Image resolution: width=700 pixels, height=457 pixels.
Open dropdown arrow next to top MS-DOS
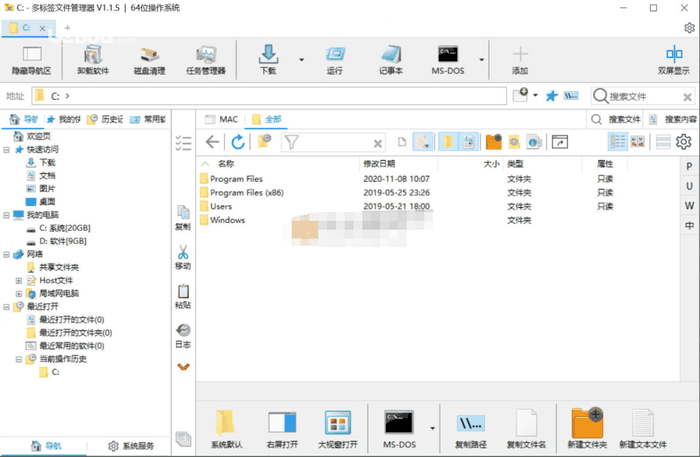click(481, 59)
